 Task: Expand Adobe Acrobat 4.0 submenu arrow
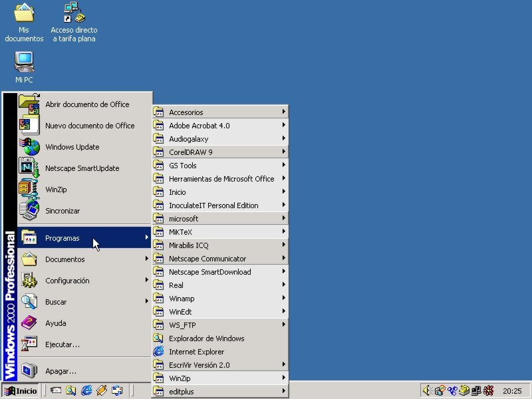pos(284,125)
